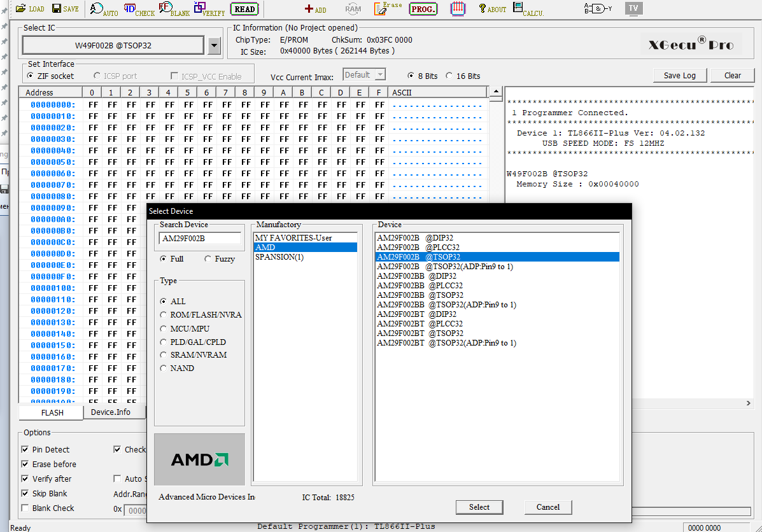Switch to the FLASH tab
Image resolution: width=762 pixels, height=532 pixels.
52,412
